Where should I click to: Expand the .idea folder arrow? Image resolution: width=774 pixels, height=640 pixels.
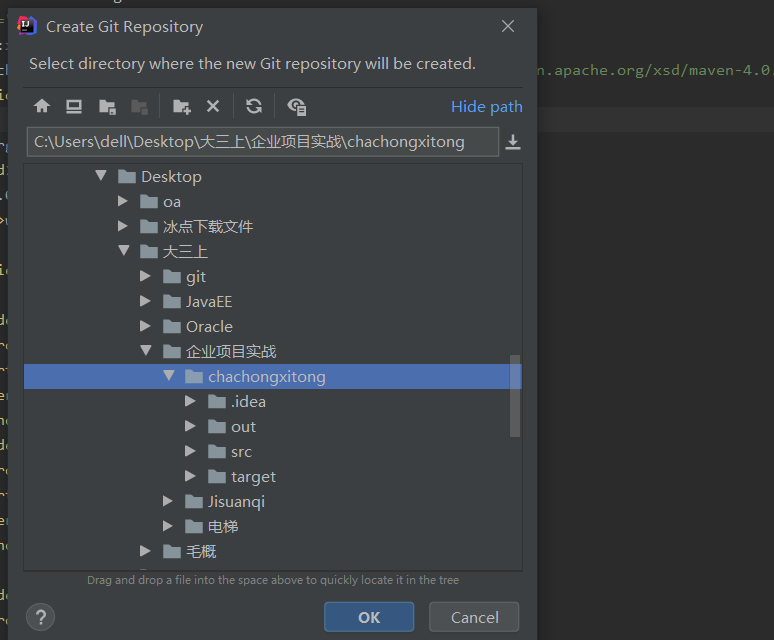(190, 401)
